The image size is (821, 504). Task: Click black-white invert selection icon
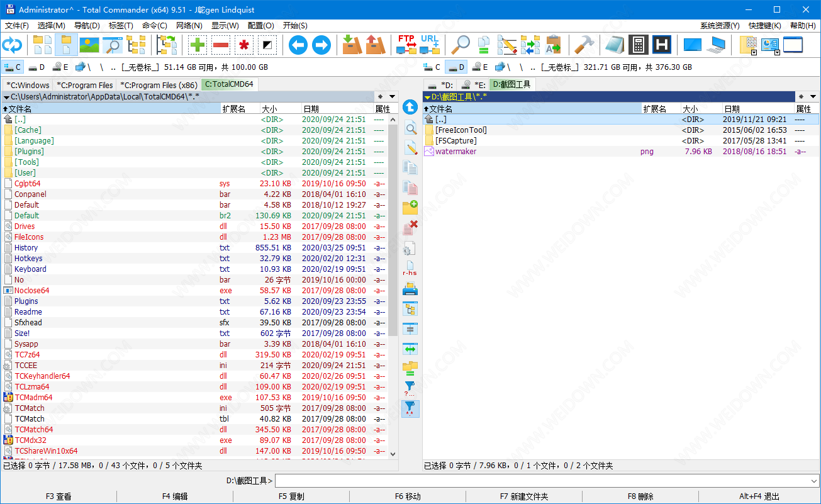[267, 45]
